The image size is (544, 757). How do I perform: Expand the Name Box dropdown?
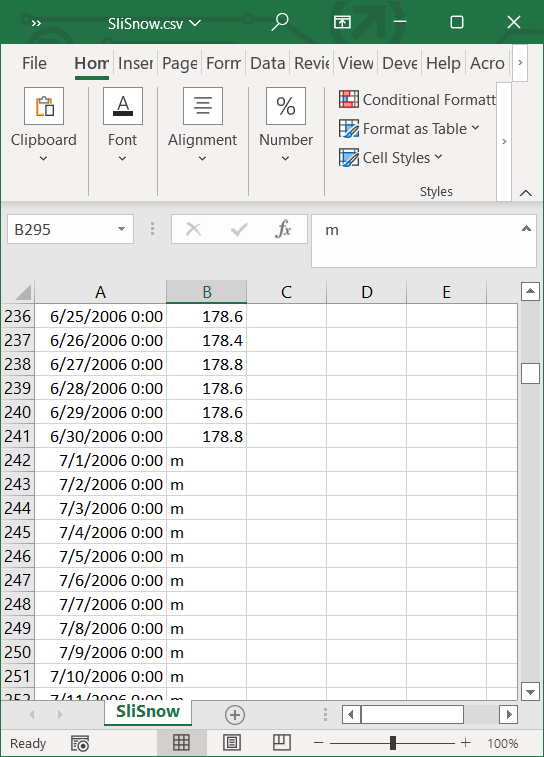tap(122, 229)
